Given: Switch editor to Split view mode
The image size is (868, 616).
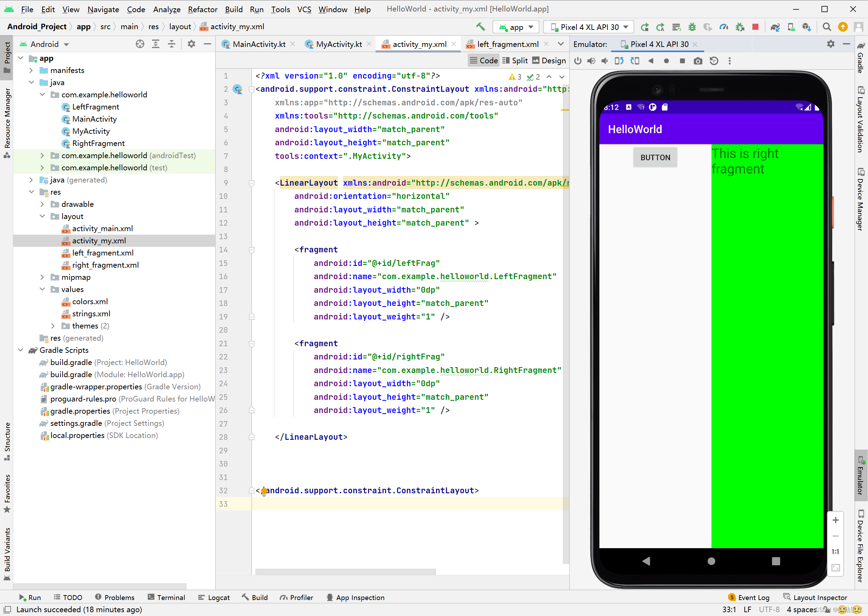Looking at the screenshot, I should (515, 60).
